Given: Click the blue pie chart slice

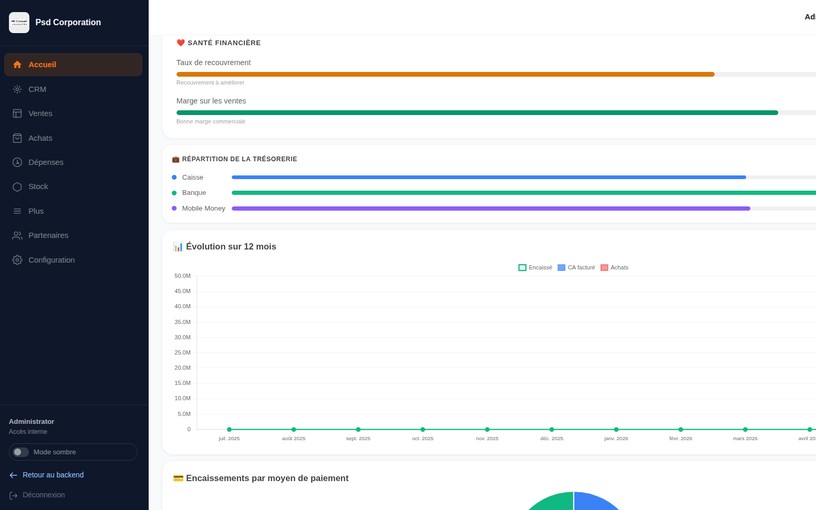Looking at the screenshot, I should tap(594, 503).
